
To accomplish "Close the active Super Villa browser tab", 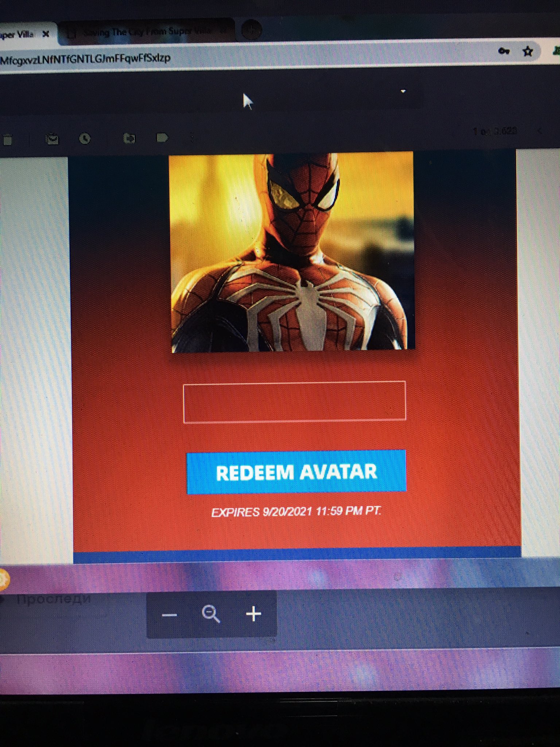I will [46, 34].
